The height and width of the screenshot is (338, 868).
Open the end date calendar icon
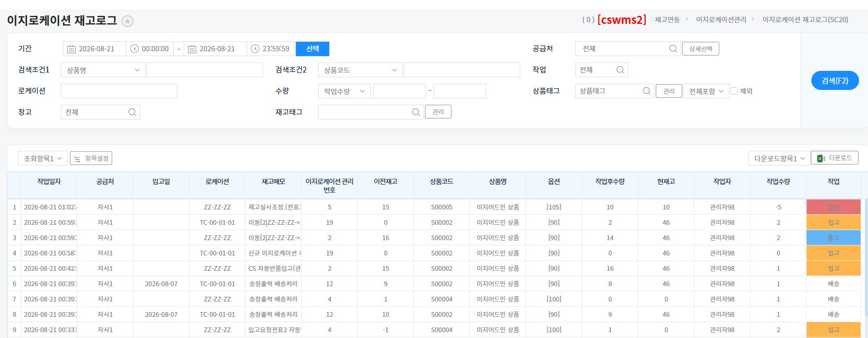coord(192,49)
